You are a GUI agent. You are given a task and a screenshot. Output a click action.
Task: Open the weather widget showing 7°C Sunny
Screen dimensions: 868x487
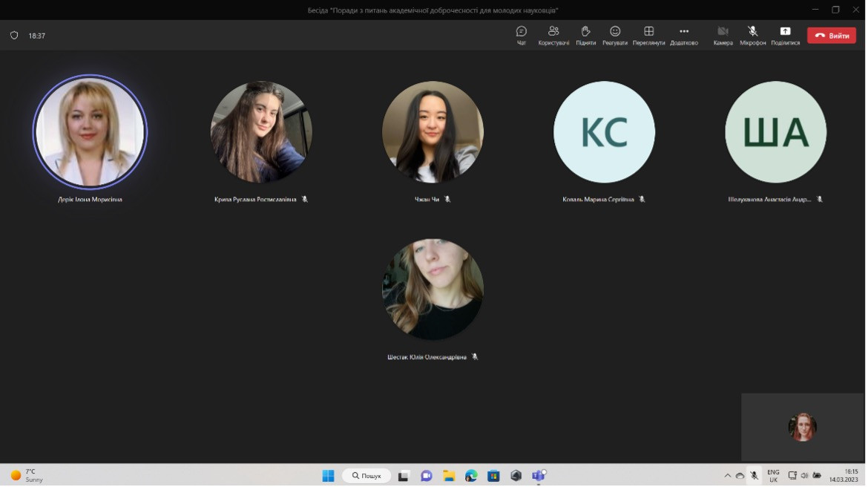tap(27, 476)
